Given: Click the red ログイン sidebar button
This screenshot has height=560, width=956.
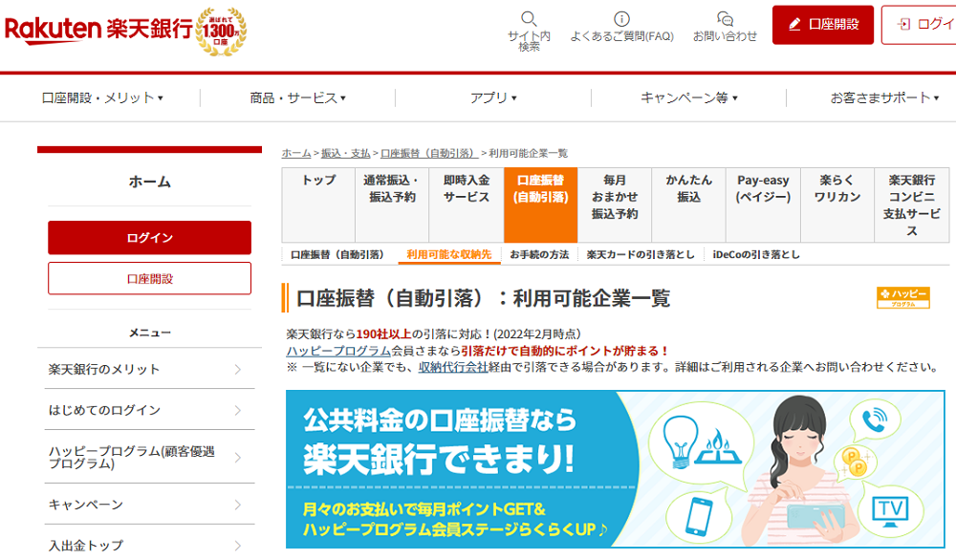Looking at the screenshot, I should click(x=149, y=238).
